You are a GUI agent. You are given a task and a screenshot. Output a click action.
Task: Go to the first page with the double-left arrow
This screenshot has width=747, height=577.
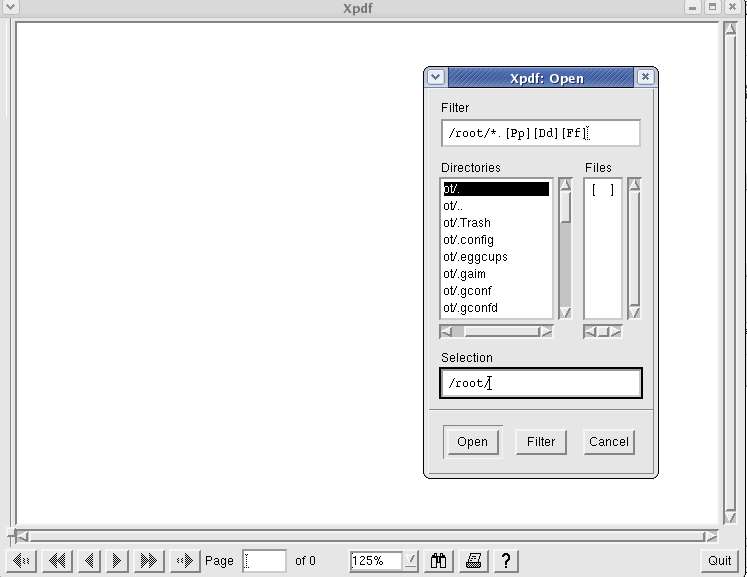(57, 560)
